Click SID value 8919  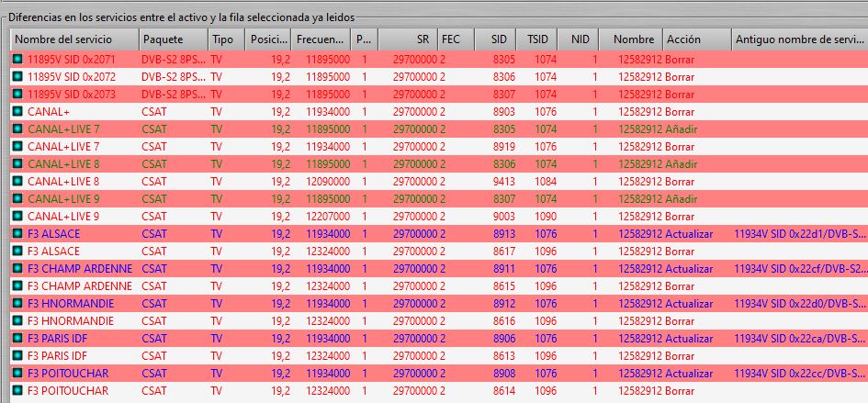pos(503,146)
